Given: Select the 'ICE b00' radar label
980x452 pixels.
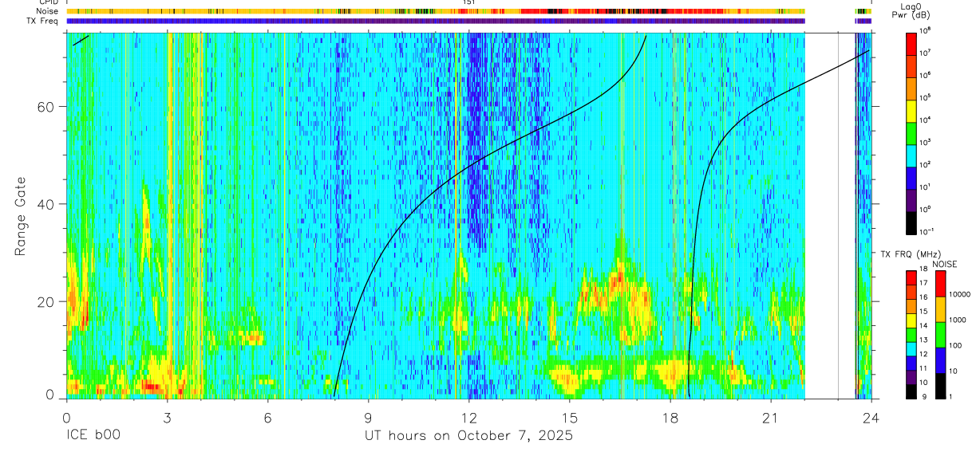Looking at the screenshot, I should tap(92, 436).
